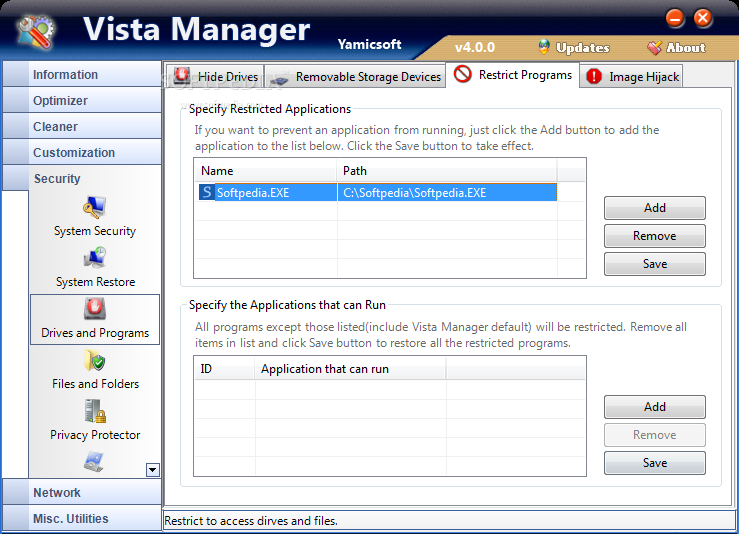Open the Files and Folders icon
Screen dimensions: 739x534
(x=95, y=360)
